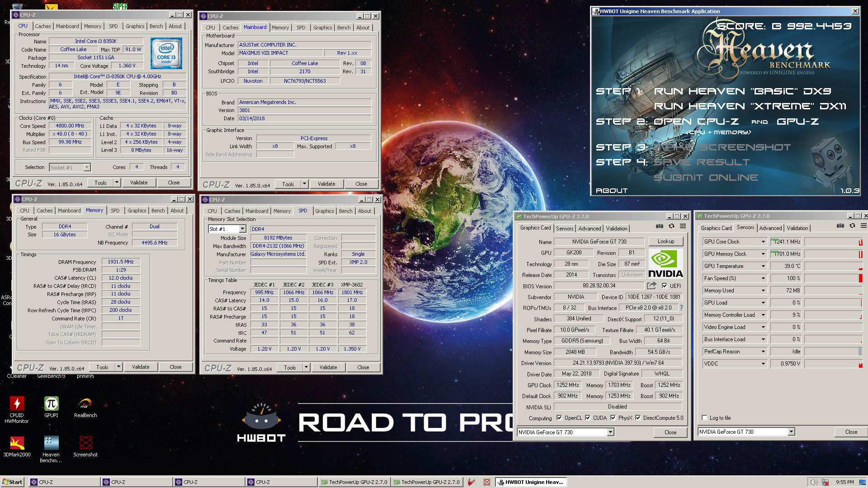The height and width of the screenshot is (488, 868).
Task: Open the GPUPI desktop icon
Action: click(51, 407)
